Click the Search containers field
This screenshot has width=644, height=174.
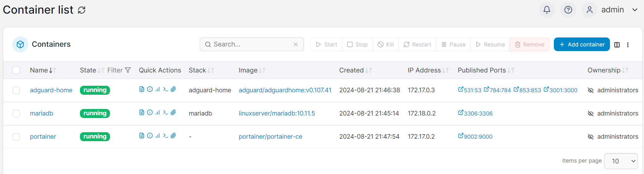click(x=252, y=44)
